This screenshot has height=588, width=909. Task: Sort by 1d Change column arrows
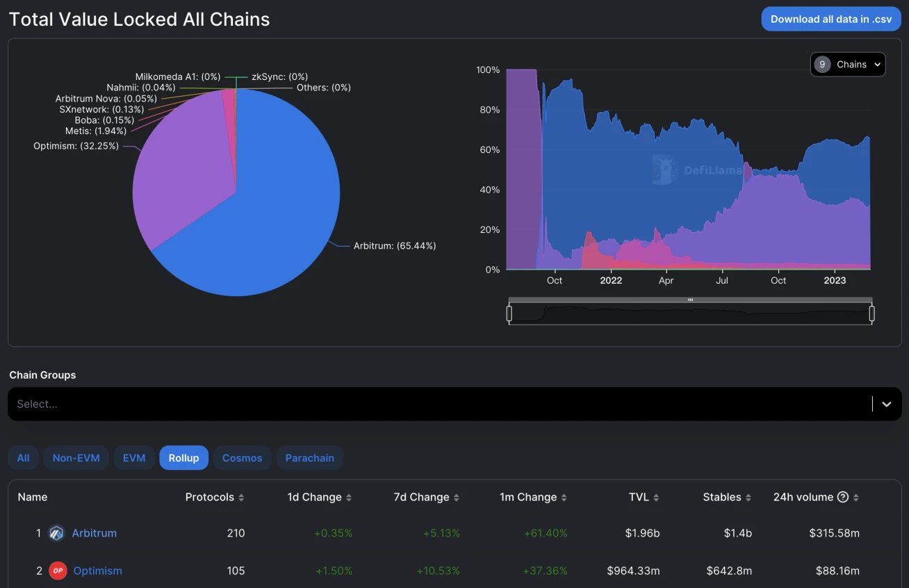coord(349,498)
